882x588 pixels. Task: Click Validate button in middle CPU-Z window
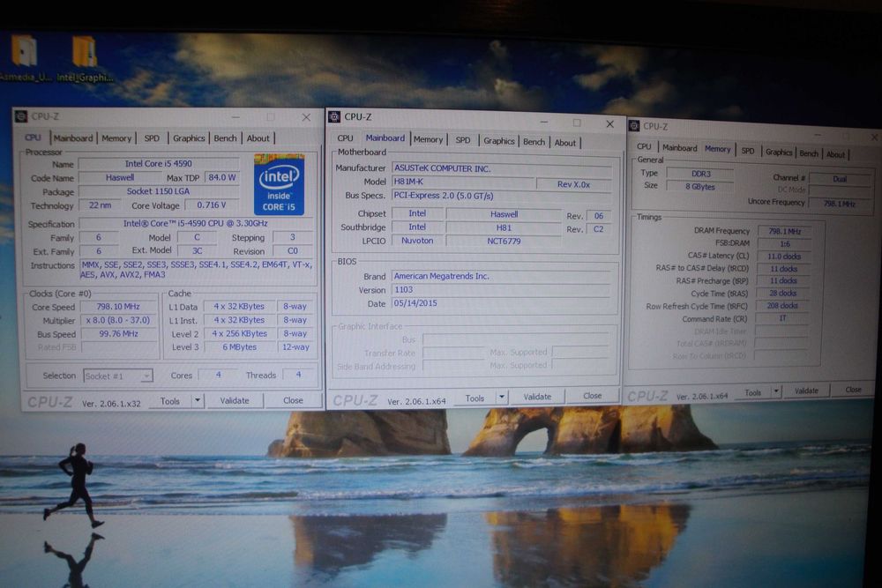click(537, 397)
